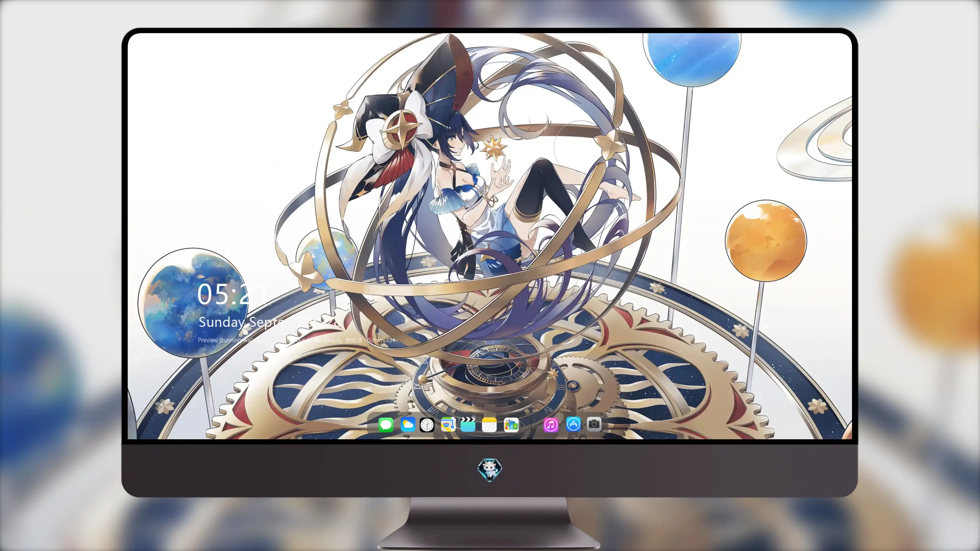Open the Maps app in the dock
Screen dimensions: 980x551
tap(448, 424)
